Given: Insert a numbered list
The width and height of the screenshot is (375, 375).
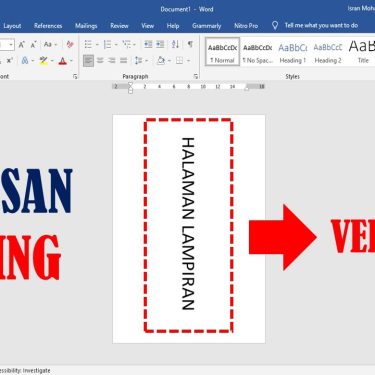Looking at the screenshot, I should pyautogui.click(x=107, y=44).
